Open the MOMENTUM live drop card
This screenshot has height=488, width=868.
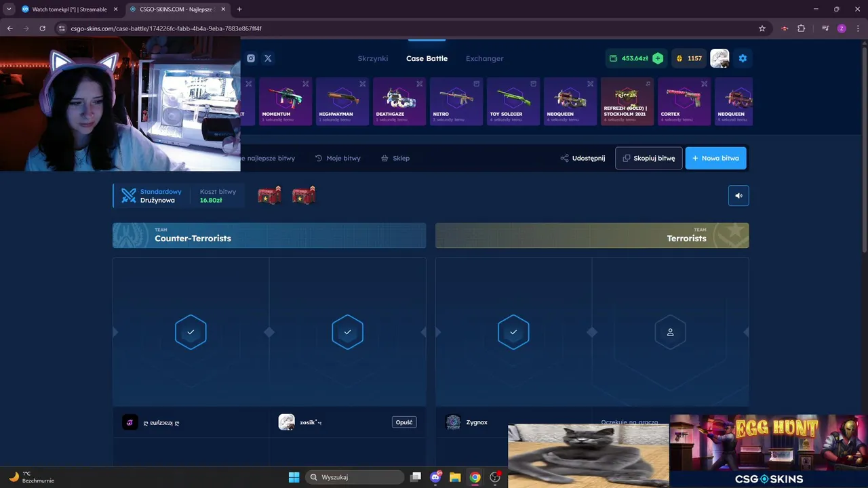coord(285,102)
